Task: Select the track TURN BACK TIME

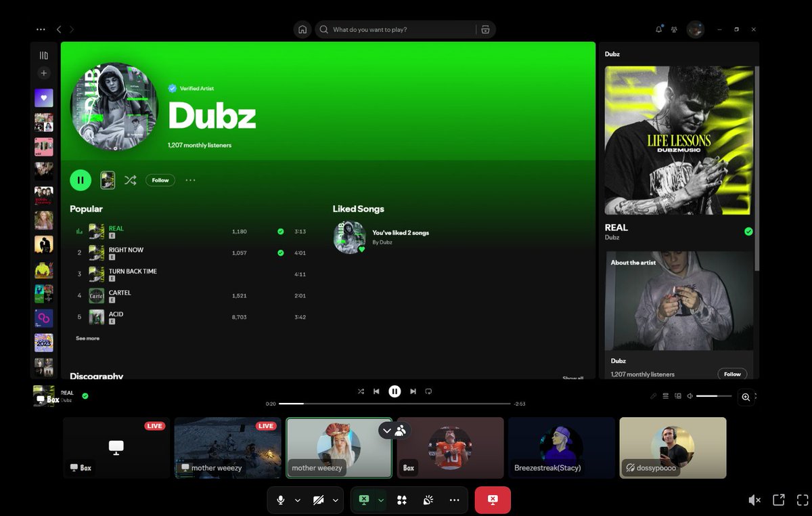Action: [x=133, y=272]
